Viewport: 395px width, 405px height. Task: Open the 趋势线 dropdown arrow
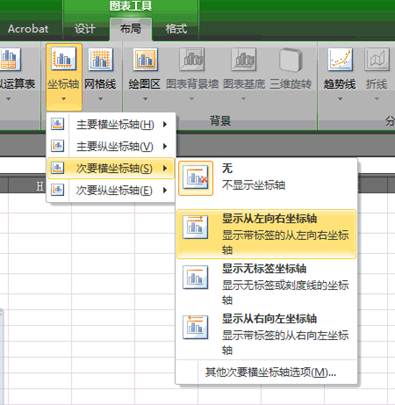pyautogui.click(x=340, y=99)
